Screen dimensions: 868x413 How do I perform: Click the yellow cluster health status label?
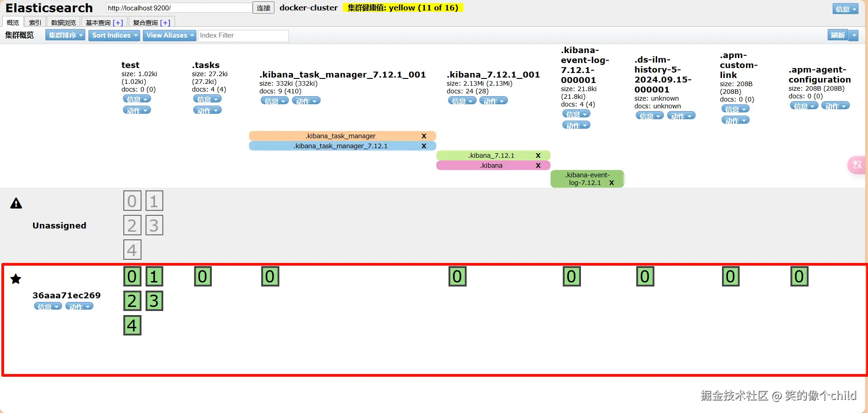(x=403, y=8)
